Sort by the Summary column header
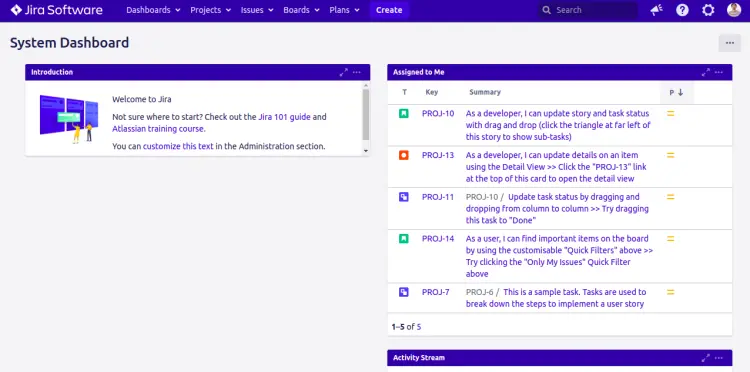 (485, 92)
